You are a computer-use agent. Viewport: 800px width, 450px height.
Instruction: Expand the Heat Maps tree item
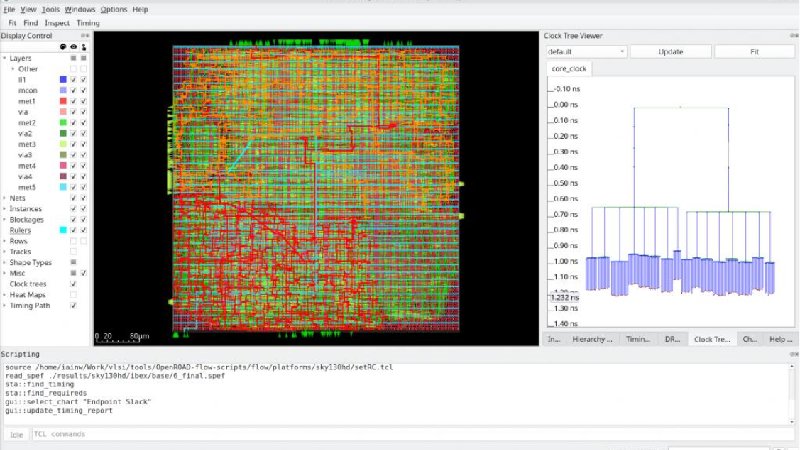(x=5, y=295)
